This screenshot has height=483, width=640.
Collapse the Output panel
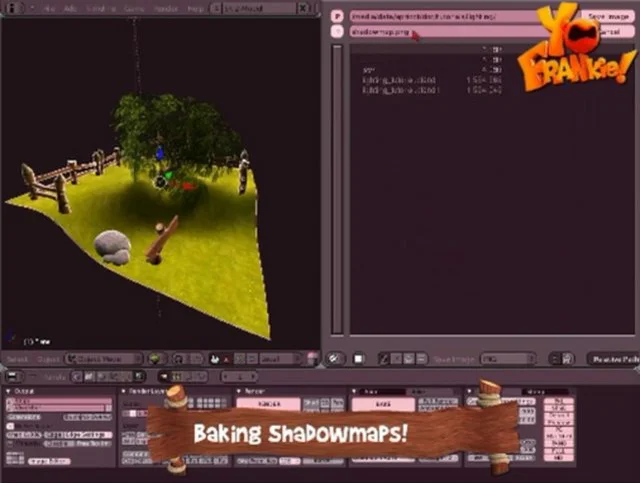[8, 391]
